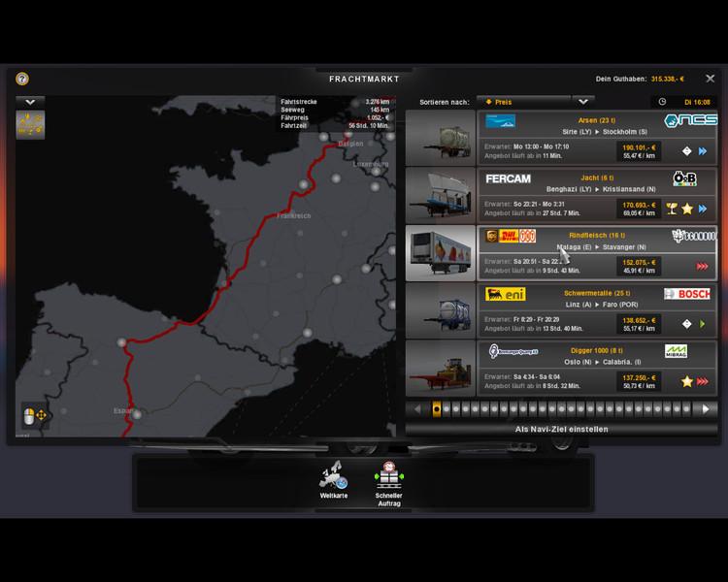Image resolution: width=728 pixels, height=582 pixels.
Task: Go to next job list page arrow
Action: coord(704,409)
